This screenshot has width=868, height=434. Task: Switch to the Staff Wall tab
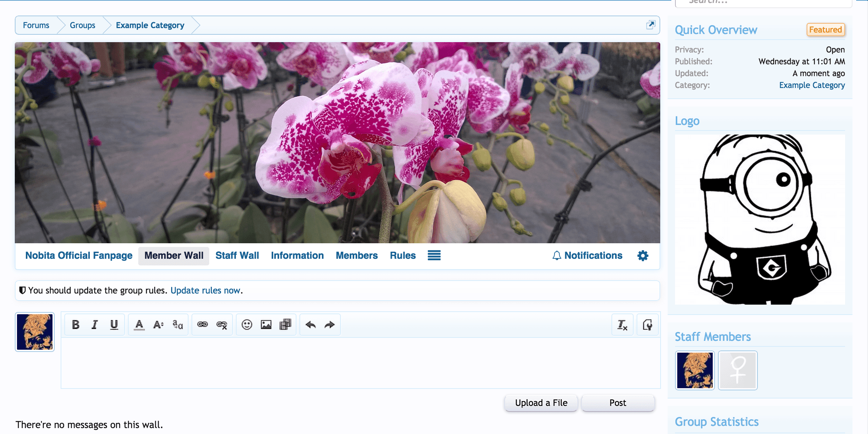click(x=237, y=255)
